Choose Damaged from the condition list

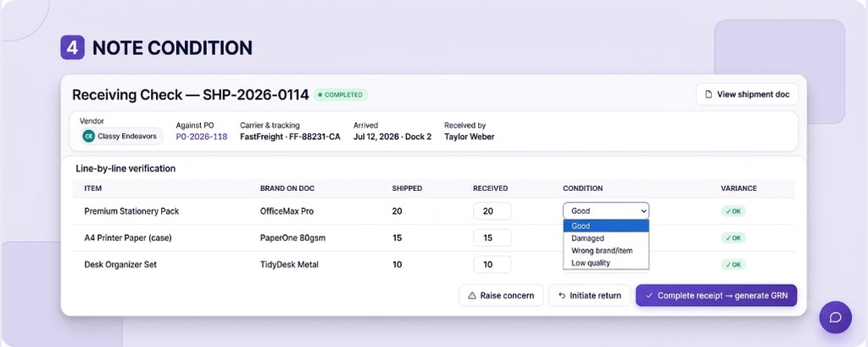pos(606,238)
